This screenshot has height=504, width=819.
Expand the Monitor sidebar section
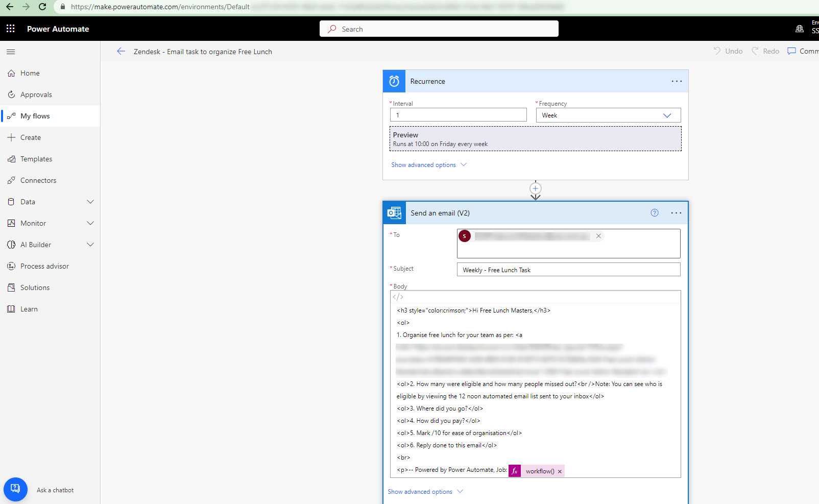[x=90, y=223]
